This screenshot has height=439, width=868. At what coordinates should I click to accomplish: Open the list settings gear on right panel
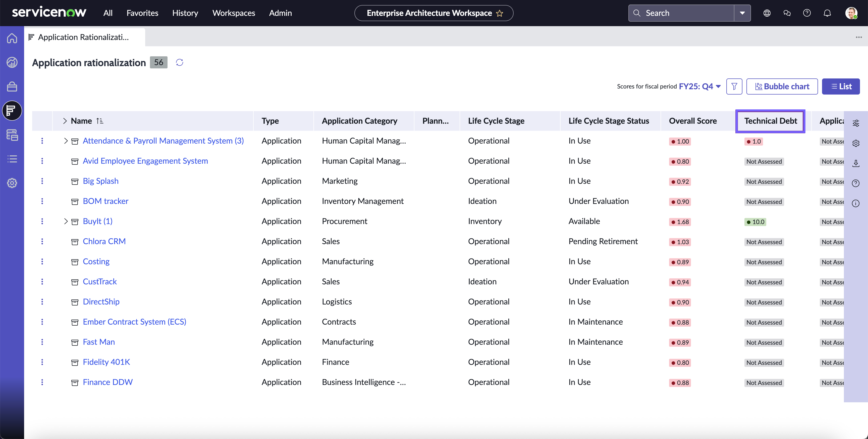856,143
